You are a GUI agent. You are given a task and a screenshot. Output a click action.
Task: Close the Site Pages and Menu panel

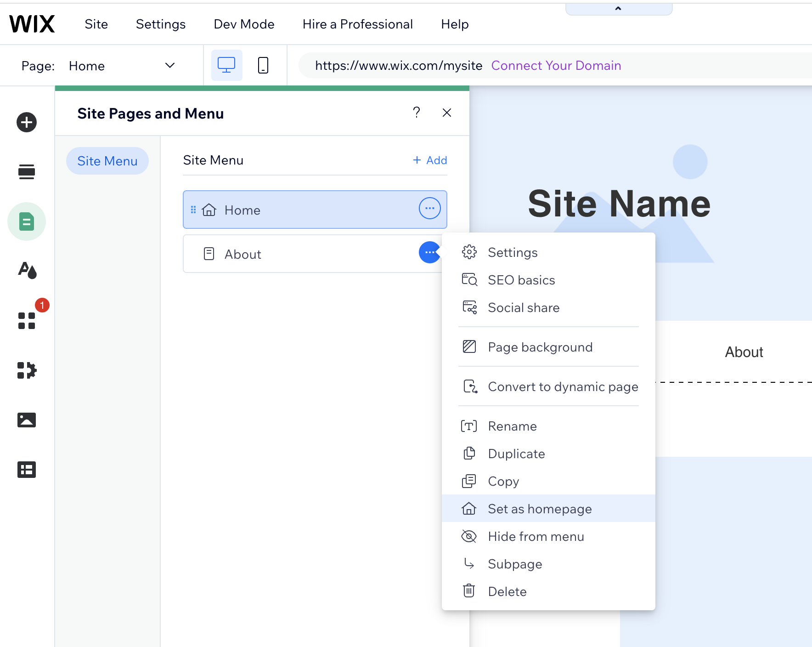pos(446,113)
